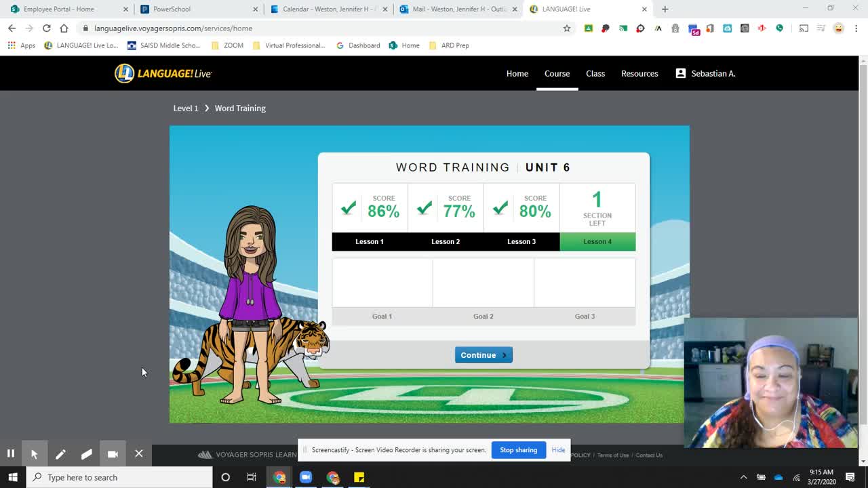Bookmark this page with the star icon
The width and height of the screenshot is (868, 488).
pos(567,28)
